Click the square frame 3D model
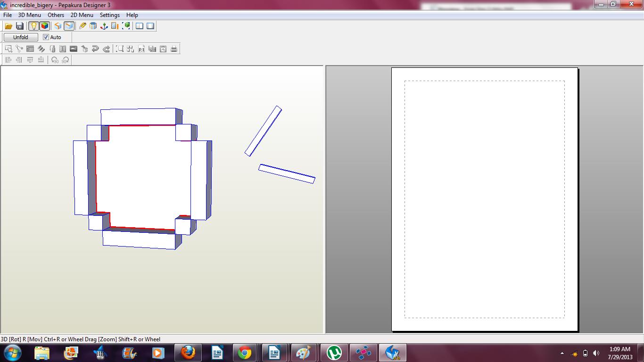 pyautogui.click(x=142, y=179)
